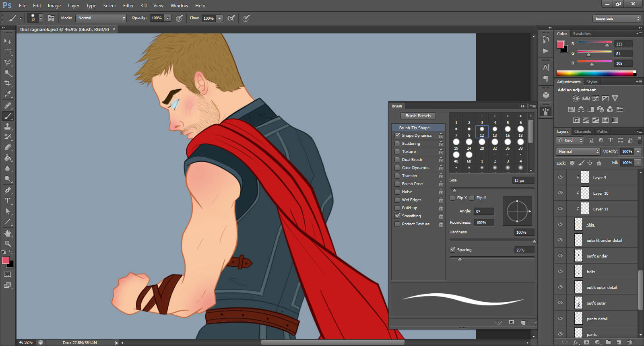Screen dimensions: 644x346
Task: Open the Essentials workspace dropdown
Action: pos(616,19)
